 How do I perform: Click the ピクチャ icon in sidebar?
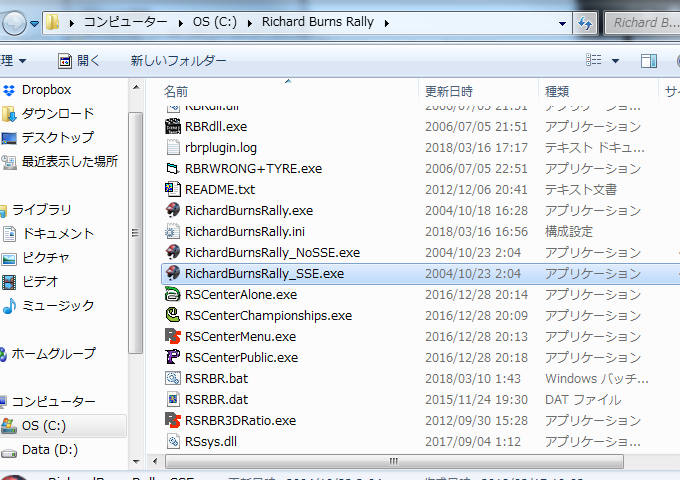[x=9, y=258]
